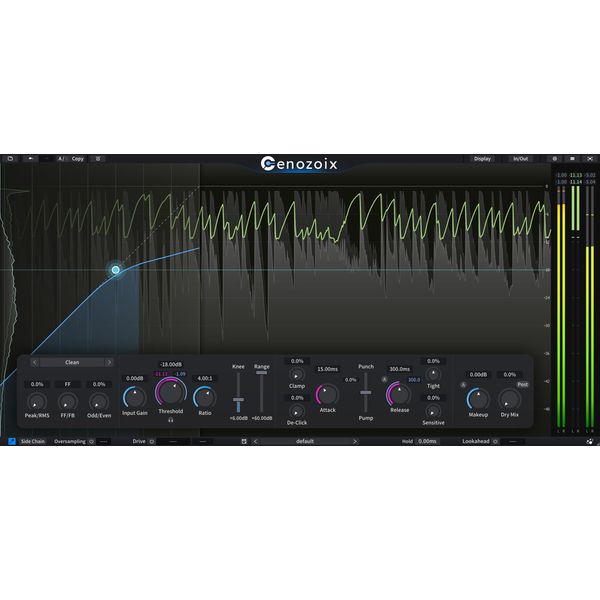Click the Copy button

pyautogui.click(x=78, y=158)
